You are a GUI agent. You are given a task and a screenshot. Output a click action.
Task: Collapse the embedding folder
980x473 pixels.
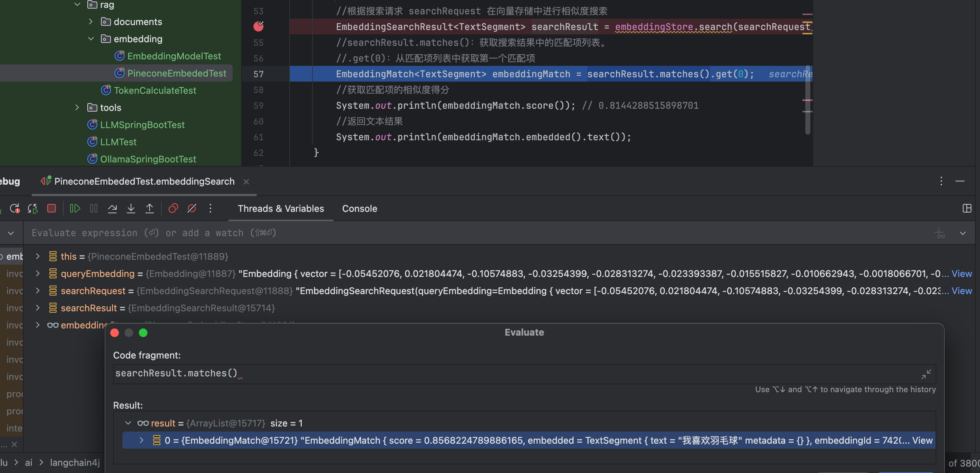coord(91,39)
